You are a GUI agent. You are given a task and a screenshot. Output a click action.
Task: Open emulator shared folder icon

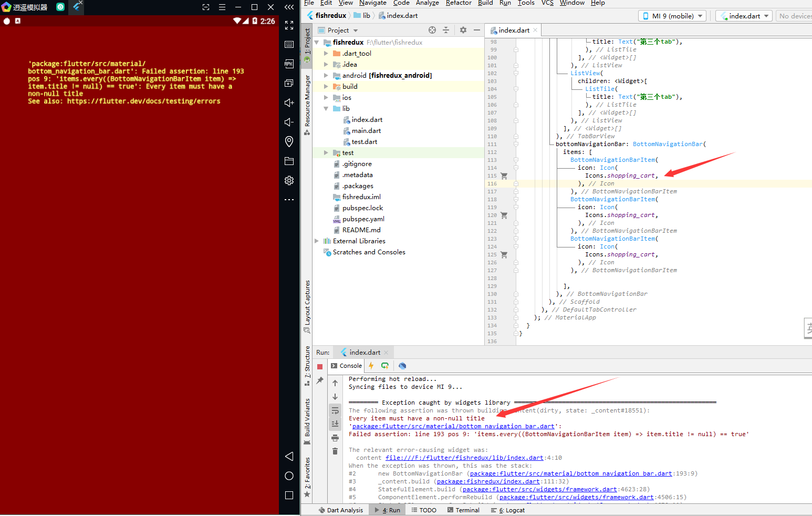point(289,161)
